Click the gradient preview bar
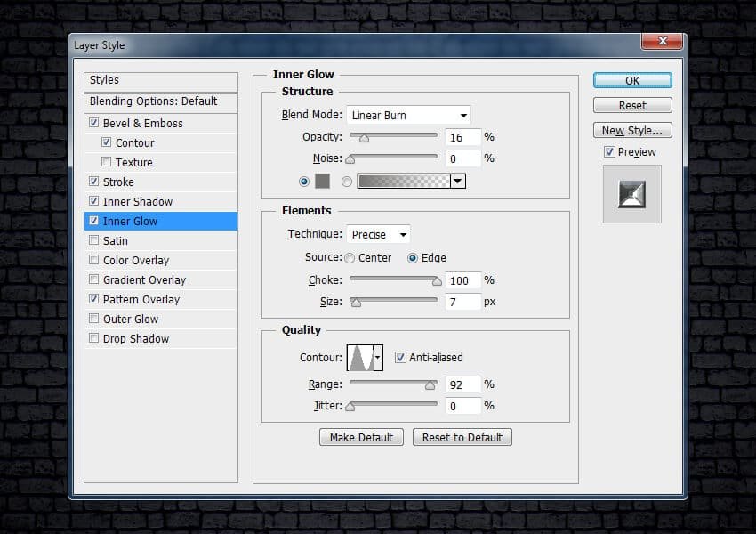The image size is (756, 534). (x=403, y=182)
